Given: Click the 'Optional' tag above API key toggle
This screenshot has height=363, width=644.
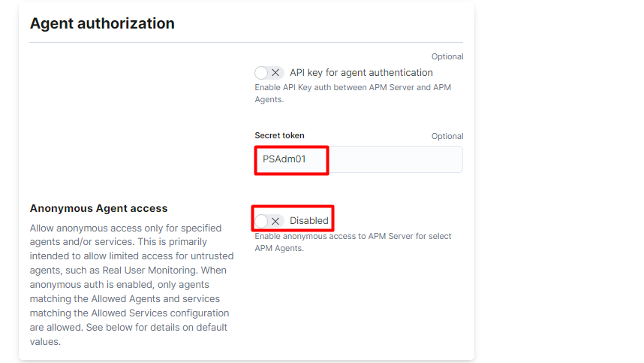Looking at the screenshot, I should (x=447, y=56).
